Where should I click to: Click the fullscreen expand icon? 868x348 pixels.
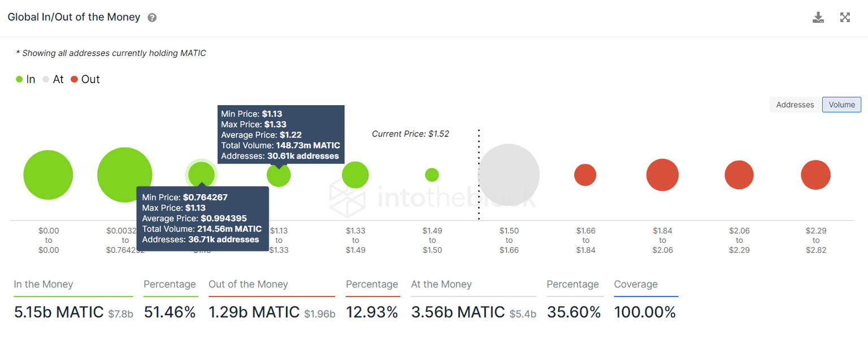click(845, 18)
